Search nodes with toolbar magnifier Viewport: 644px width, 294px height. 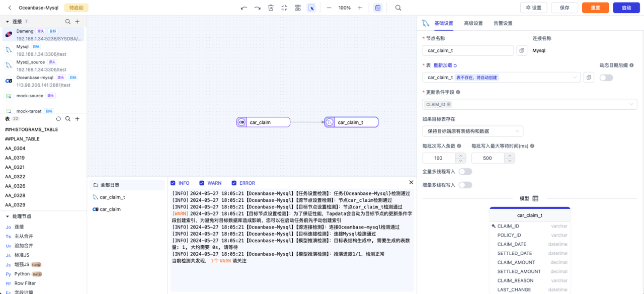tap(398, 8)
